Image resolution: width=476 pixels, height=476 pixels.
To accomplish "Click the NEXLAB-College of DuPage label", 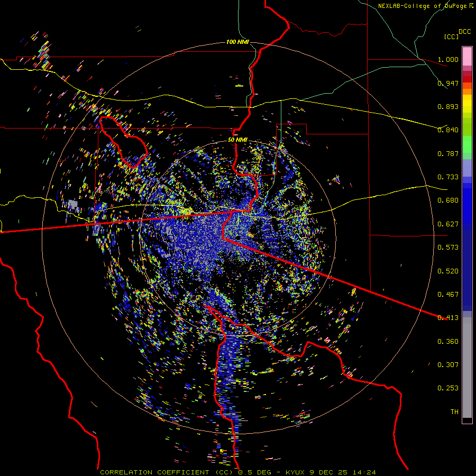I will click(x=423, y=6).
